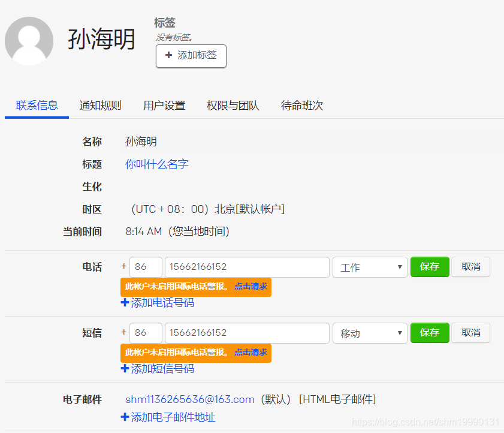Screen dimensions: 504x433
Task: Click the 你叫什么名字 title link
Action: [x=156, y=164]
